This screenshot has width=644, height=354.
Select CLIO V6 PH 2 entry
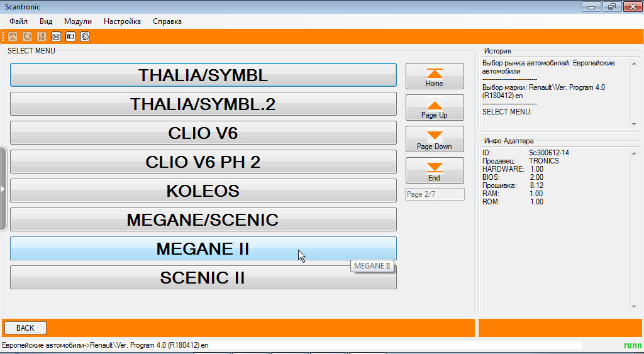203,162
